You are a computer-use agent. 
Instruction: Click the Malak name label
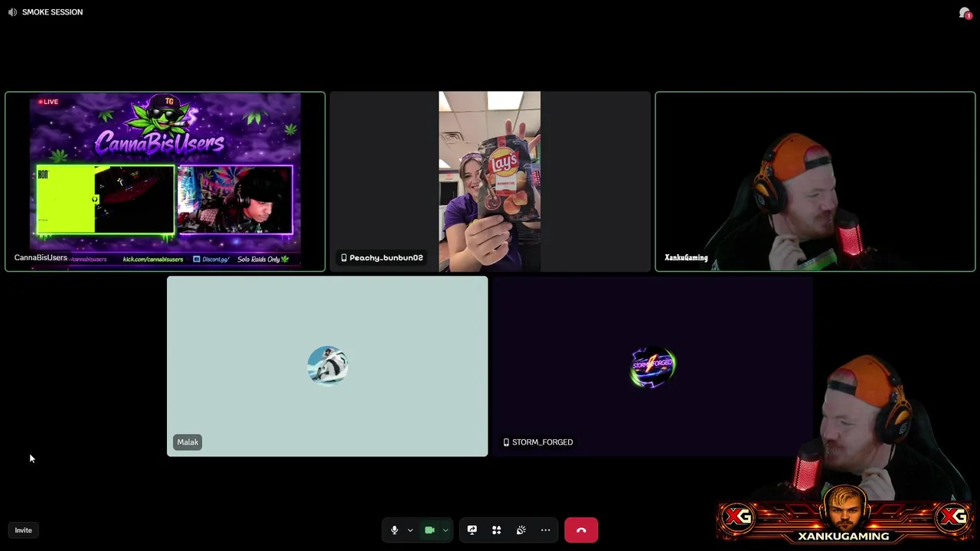click(188, 442)
